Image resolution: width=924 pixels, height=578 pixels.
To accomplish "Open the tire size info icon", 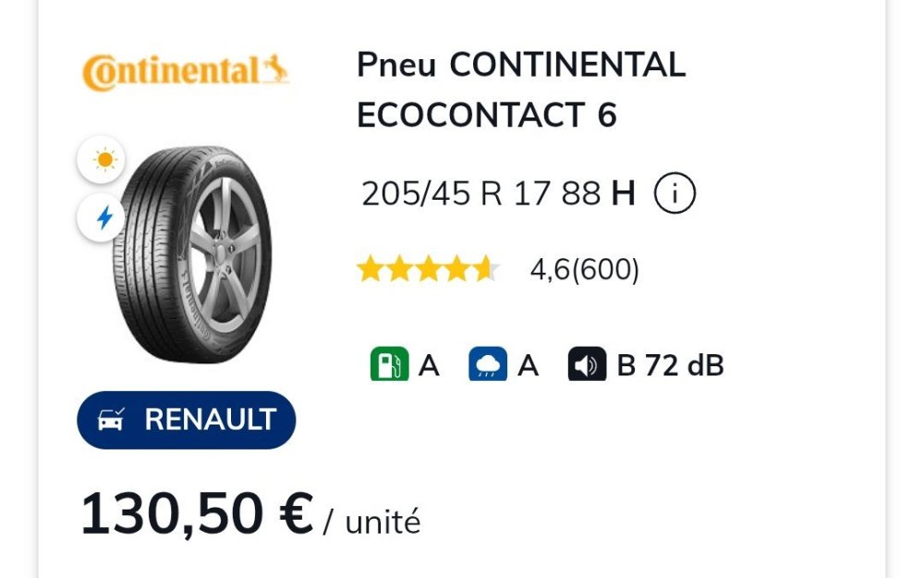I will point(675,194).
